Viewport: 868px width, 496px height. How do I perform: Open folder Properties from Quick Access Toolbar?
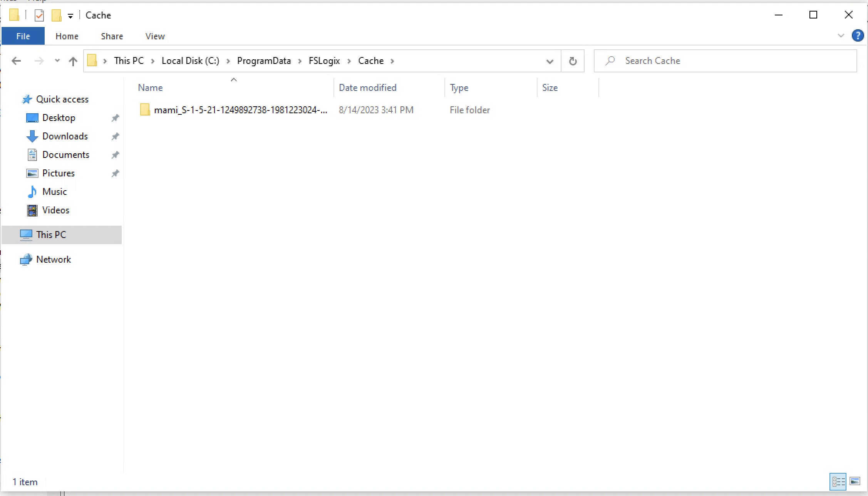tap(39, 15)
